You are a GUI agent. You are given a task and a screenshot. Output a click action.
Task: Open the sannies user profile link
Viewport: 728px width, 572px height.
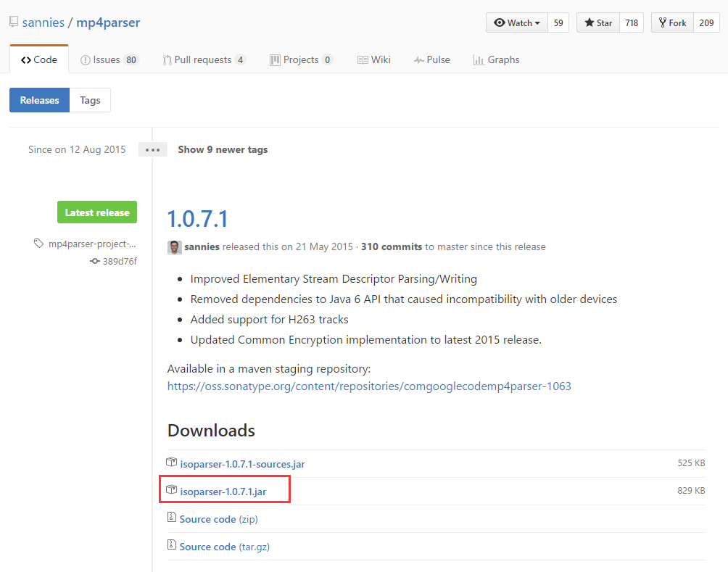tap(44, 22)
